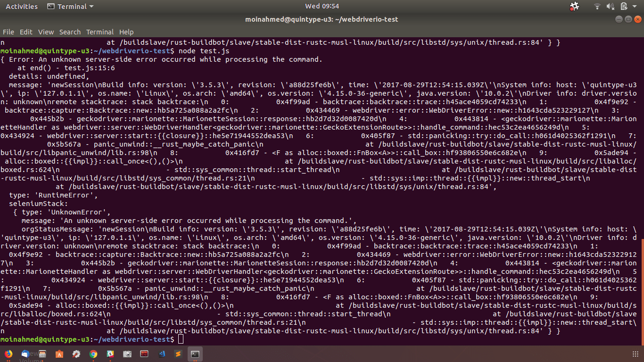This screenshot has height=362, width=644.
Task: Click the line '{ Error: An unknown server-side error'
Action: click(161, 59)
